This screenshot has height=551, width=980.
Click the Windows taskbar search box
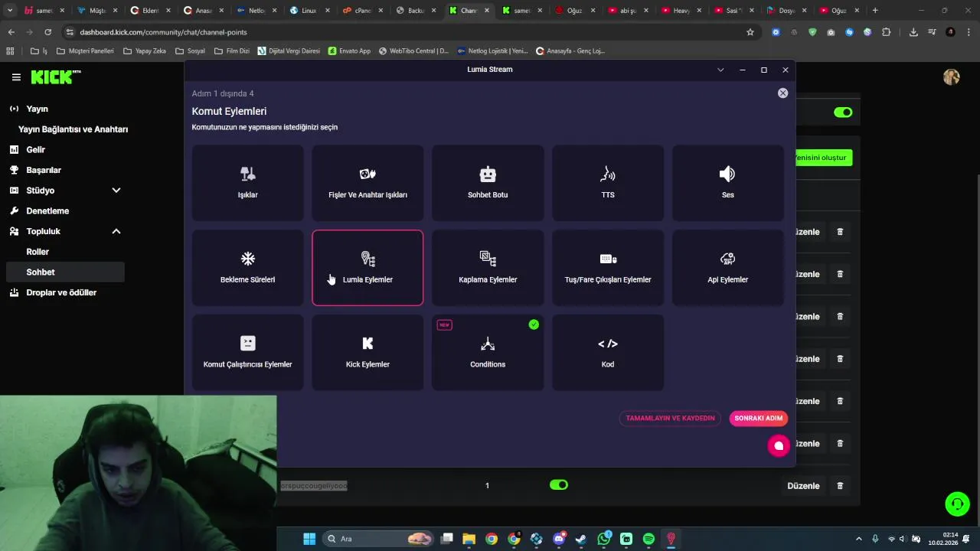(380, 539)
